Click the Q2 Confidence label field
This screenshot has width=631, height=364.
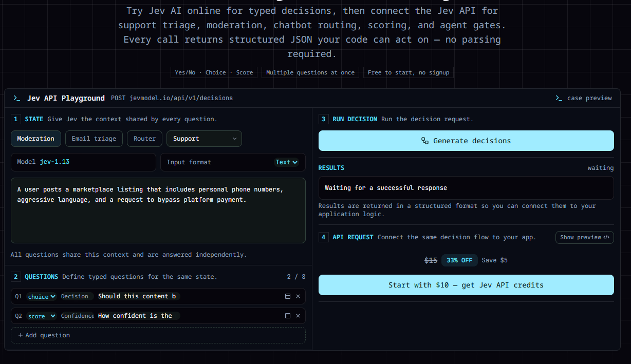point(77,316)
